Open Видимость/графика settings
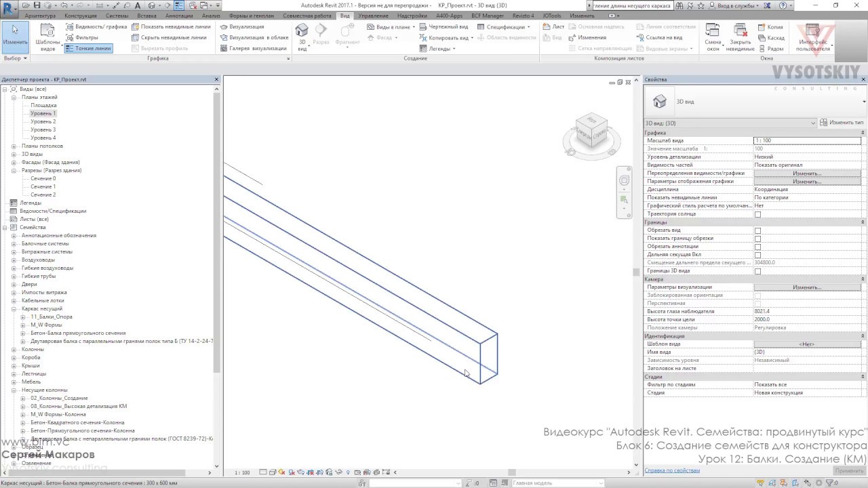The width and height of the screenshot is (868, 488). (x=96, y=27)
